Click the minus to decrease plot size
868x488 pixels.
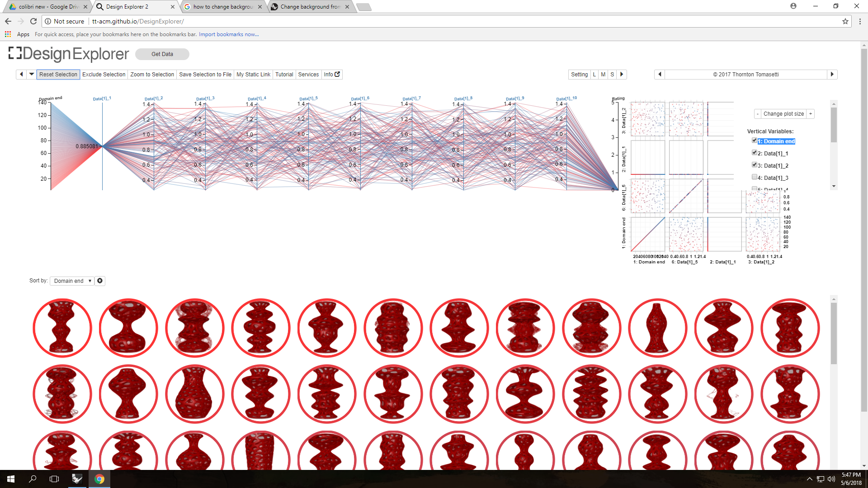758,114
